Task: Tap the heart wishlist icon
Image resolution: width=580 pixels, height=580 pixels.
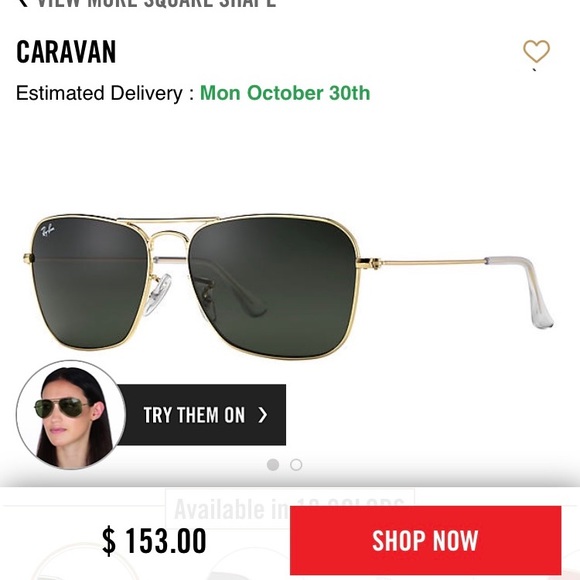Action: (x=536, y=51)
